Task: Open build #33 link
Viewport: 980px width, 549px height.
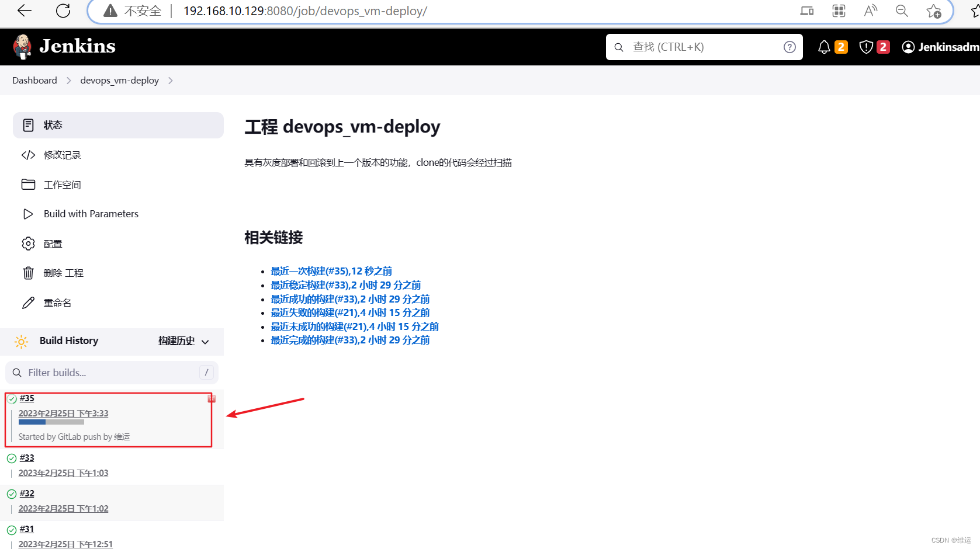Action: 27,458
